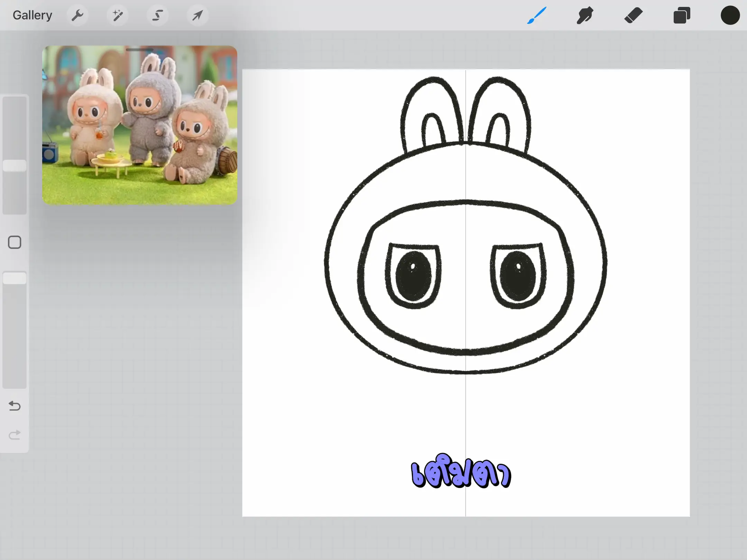Open the Actions wrench menu
The width and height of the screenshot is (747, 560).
pyautogui.click(x=77, y=15)
